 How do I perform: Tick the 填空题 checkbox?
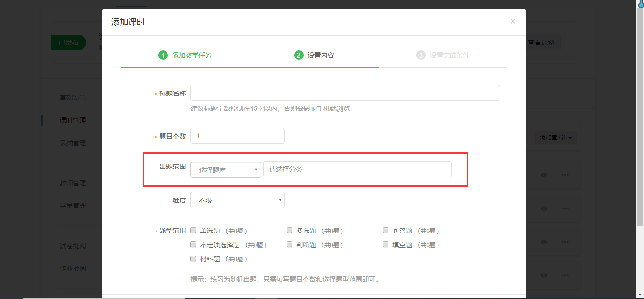(x=386, y=245)
